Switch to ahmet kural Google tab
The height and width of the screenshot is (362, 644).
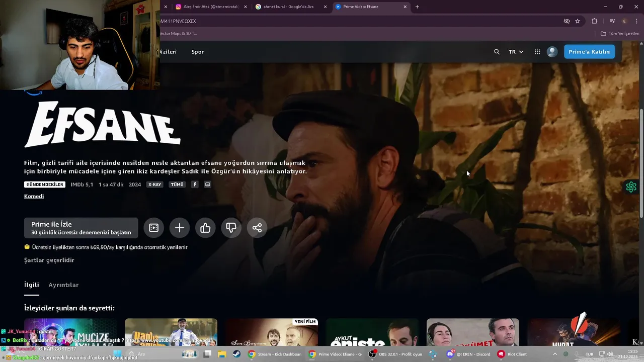click(292, 7)
